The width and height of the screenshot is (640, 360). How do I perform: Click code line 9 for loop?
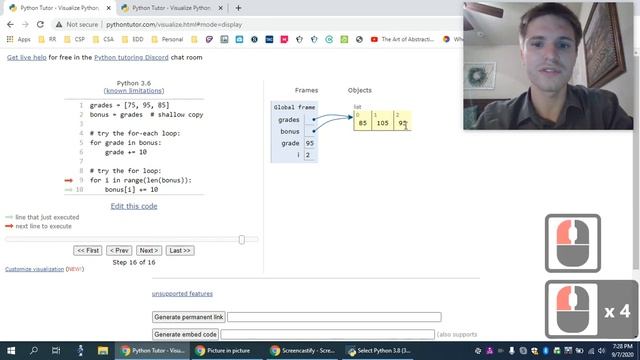pyautogui.click(x=141, y=180)
